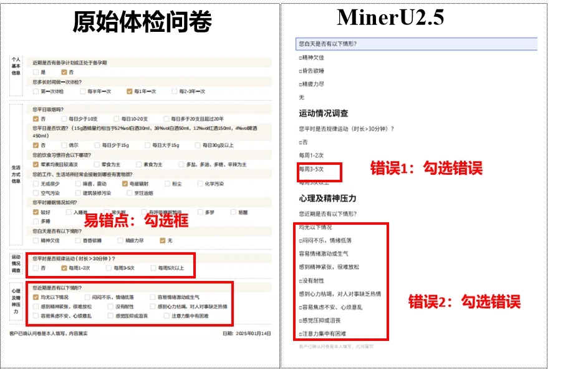588x369 pixels.
Task: Check the '建筑装修污染' checkbox
Action: point(78,193)
